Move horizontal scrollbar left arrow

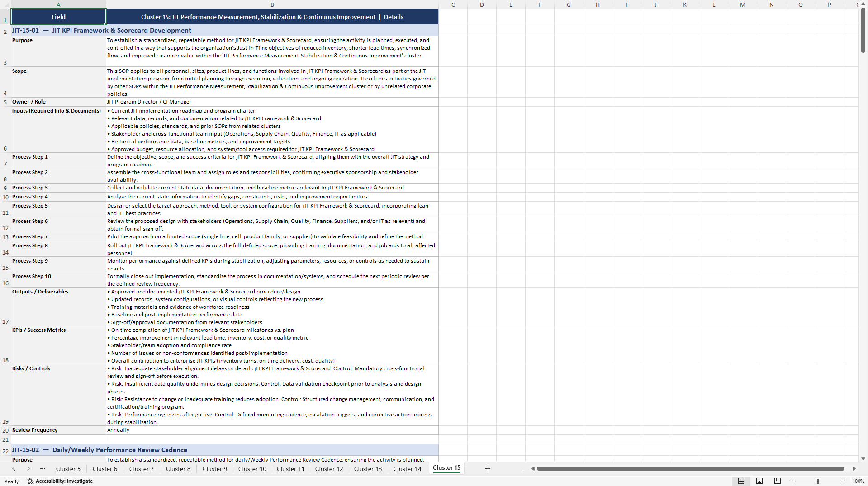(x=533, y=469)
